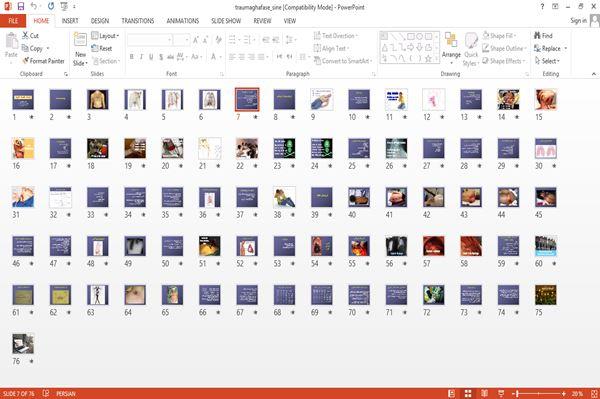This screenshot has width=600, height=399.
Task: Click the Undo arrow icon
Action: pos(34,6)
